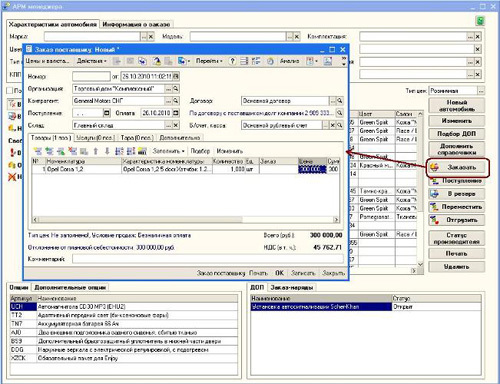Click the Удалить button in main window
Viewport: 500px width, 384px height.
tap(456, 267)
